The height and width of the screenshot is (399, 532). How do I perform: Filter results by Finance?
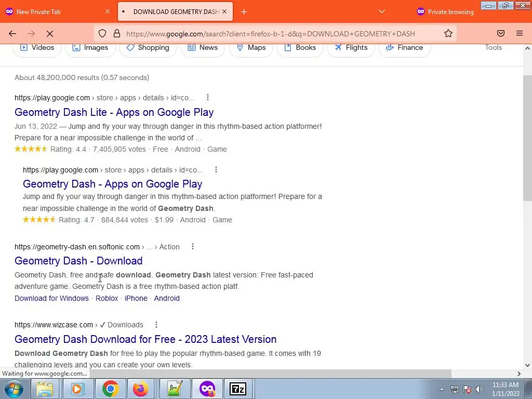(x=404, y=47)
